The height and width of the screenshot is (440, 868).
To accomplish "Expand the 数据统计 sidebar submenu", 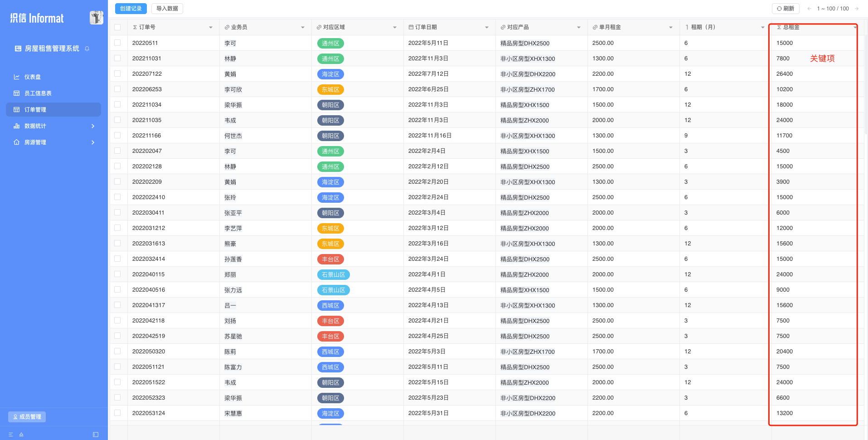I will pyautogui.click(x=93, y=126).
